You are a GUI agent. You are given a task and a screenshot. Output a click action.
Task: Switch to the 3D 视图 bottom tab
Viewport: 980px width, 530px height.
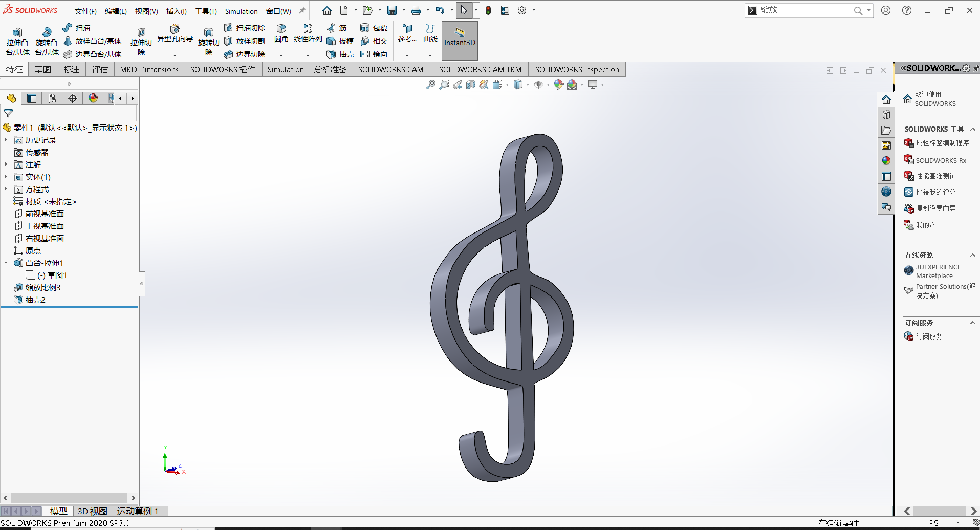[93, 511]
